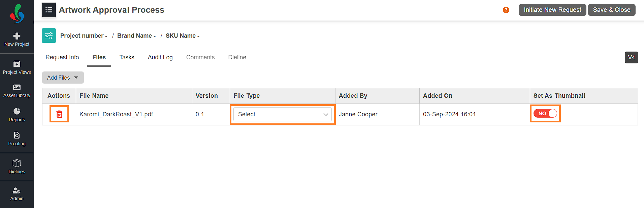The image size is (644, 208).
Task: Open Proofing in sidebar
Action: click(x=17, y=139)
